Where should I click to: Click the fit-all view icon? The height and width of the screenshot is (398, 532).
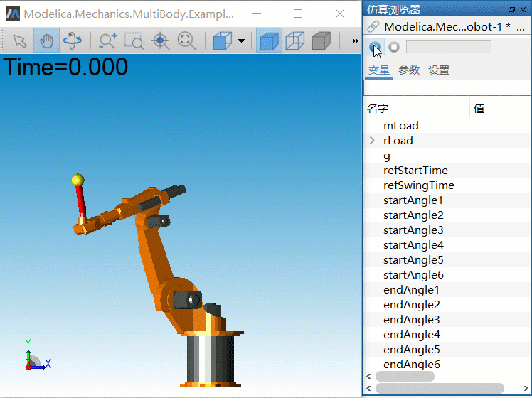tap(187, 41)
